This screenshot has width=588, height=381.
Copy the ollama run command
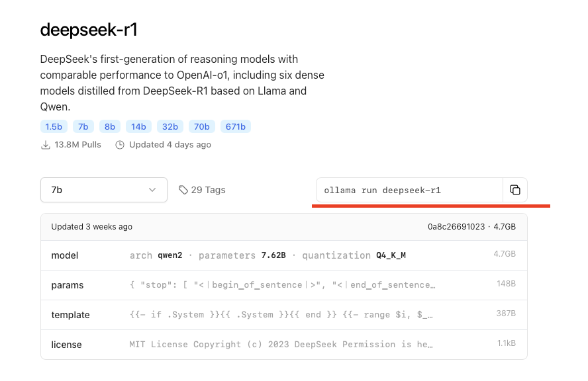(x=515, y=190)
